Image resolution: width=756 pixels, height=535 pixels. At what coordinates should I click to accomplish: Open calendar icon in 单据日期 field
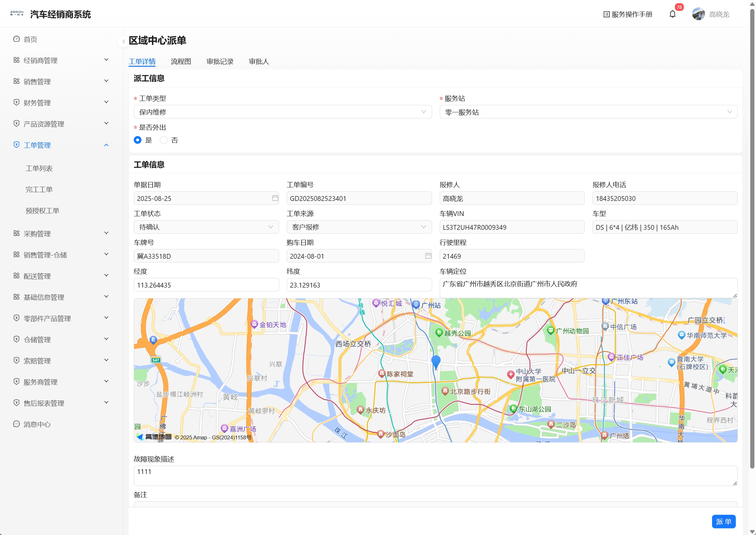coord(275,198)
